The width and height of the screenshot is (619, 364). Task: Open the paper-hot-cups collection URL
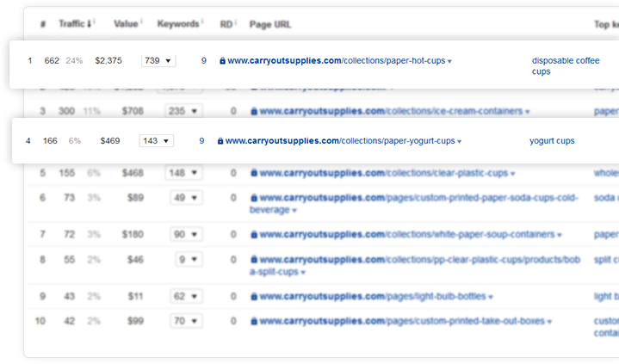click(337, 61)
